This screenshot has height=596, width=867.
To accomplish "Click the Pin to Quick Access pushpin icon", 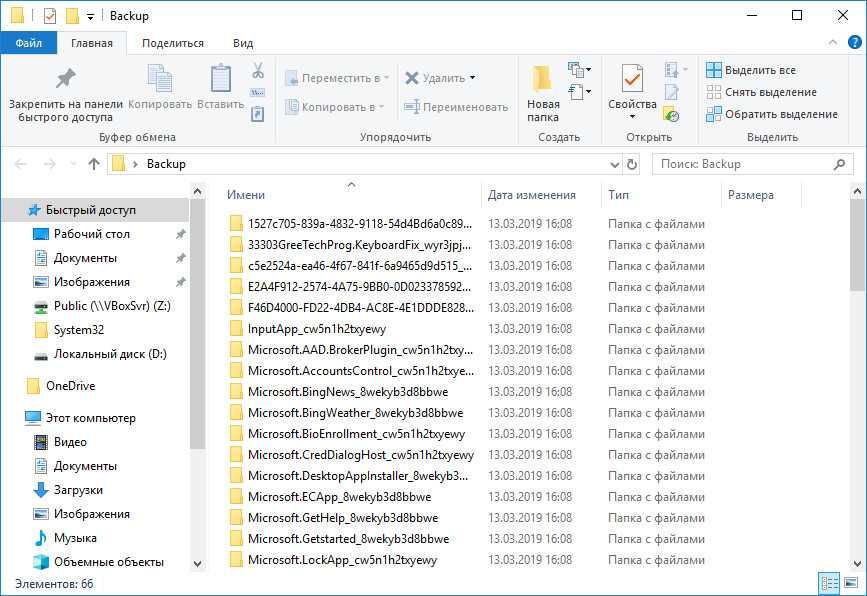I will (x=65, y=79).
